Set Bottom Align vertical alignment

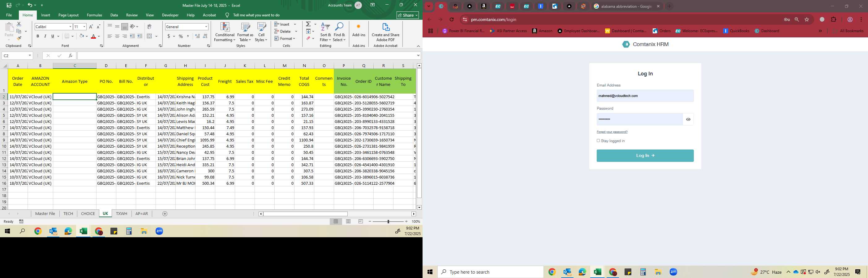pyautogui.click(x=125, y=27)
